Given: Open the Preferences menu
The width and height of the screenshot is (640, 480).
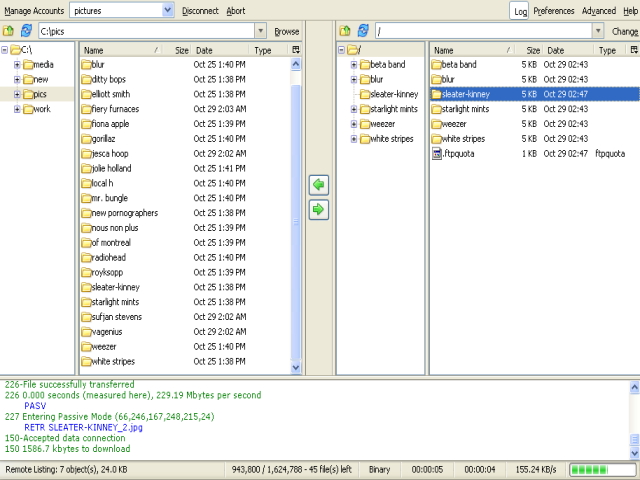Looking at the screenshot, I should [x=553, y=11].
